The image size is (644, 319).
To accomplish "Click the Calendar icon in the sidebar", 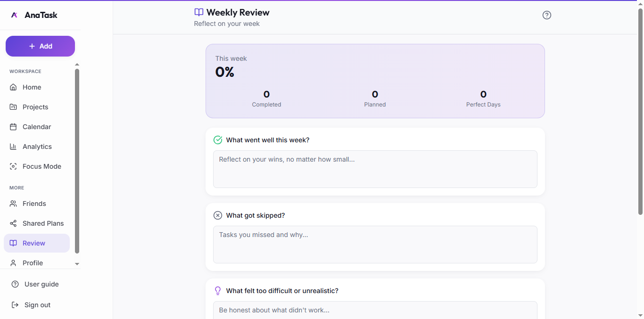I will (13, 127).
